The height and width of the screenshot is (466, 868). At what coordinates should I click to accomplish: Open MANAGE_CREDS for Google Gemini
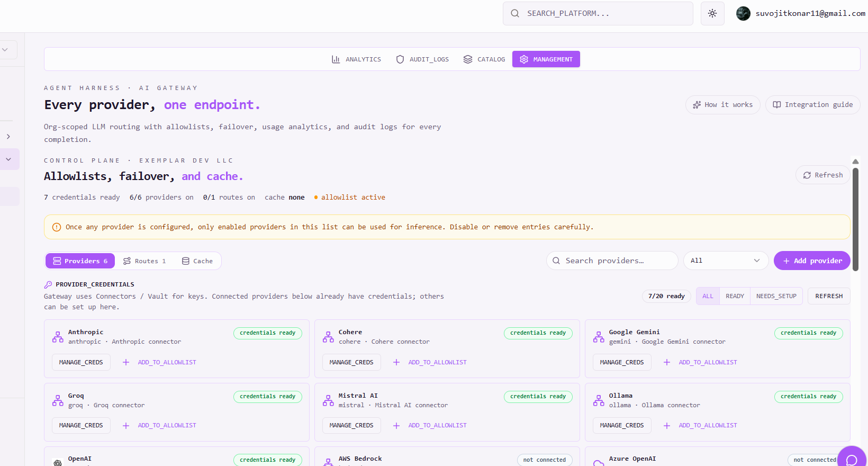pyautogui.click(x=622, y=362)
